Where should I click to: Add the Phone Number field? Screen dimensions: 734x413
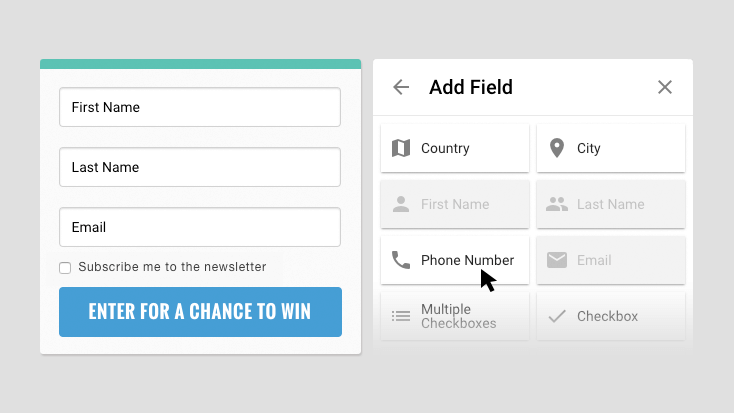tap(455, 260)
